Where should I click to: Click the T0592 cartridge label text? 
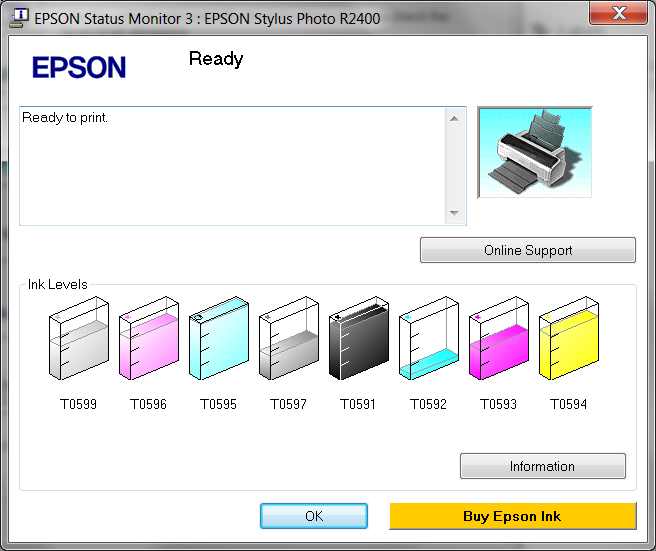428,404
